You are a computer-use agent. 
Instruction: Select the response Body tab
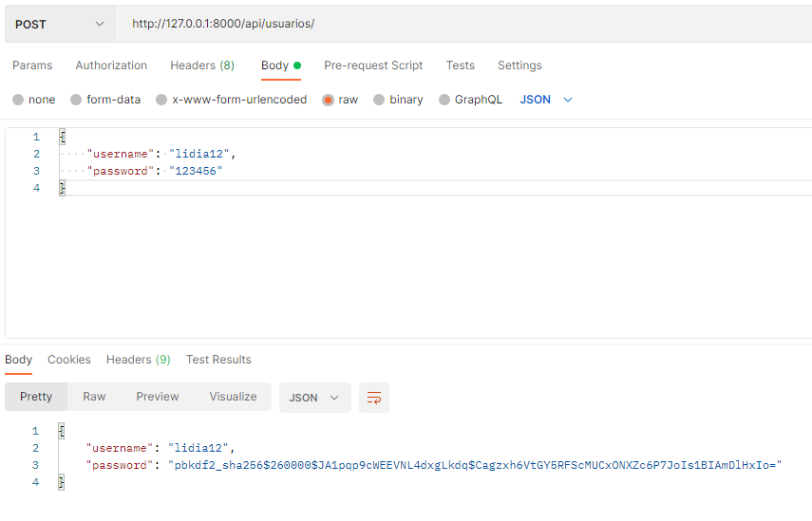coord(19,360)
